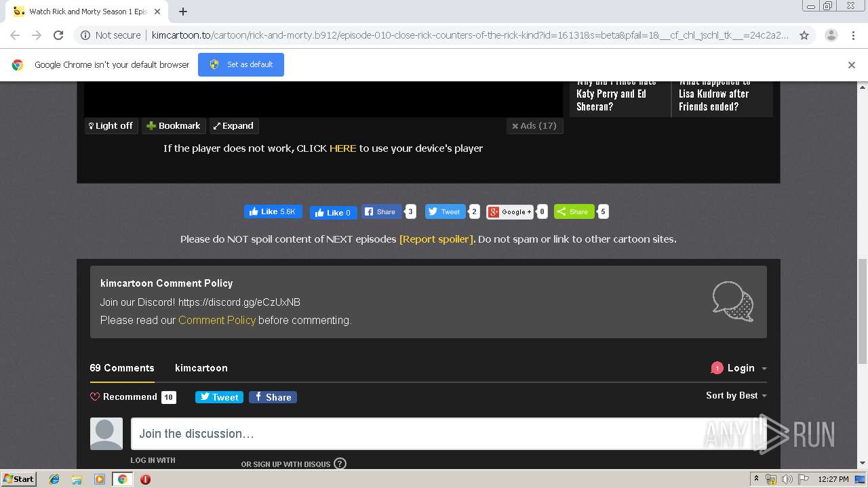Follow the HERE link for device player

point(342,148)
